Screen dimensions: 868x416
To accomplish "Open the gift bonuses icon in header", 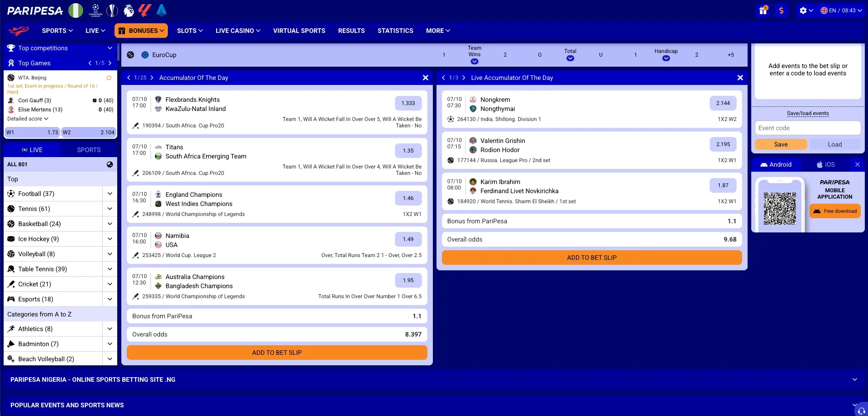I will tap(763, 11).
